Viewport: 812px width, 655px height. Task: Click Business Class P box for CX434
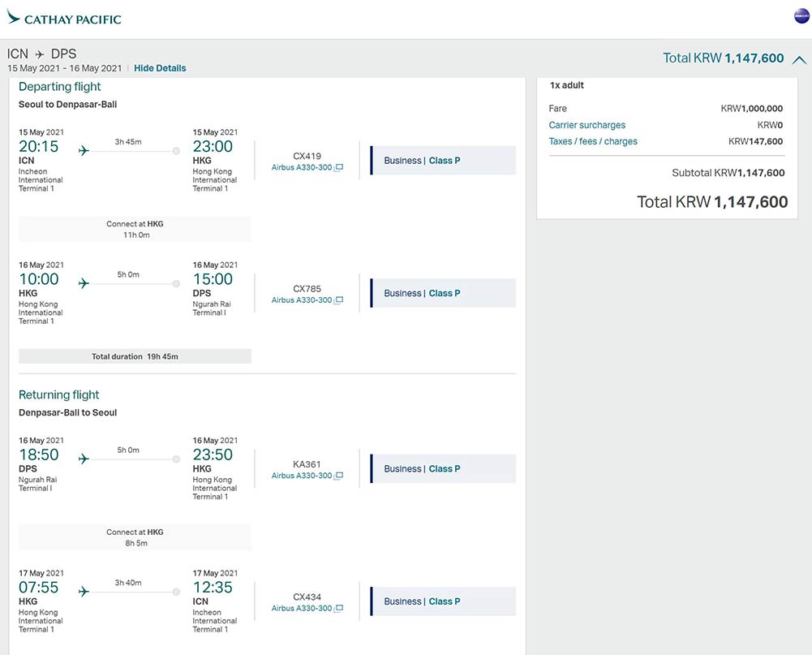point(443,601)
